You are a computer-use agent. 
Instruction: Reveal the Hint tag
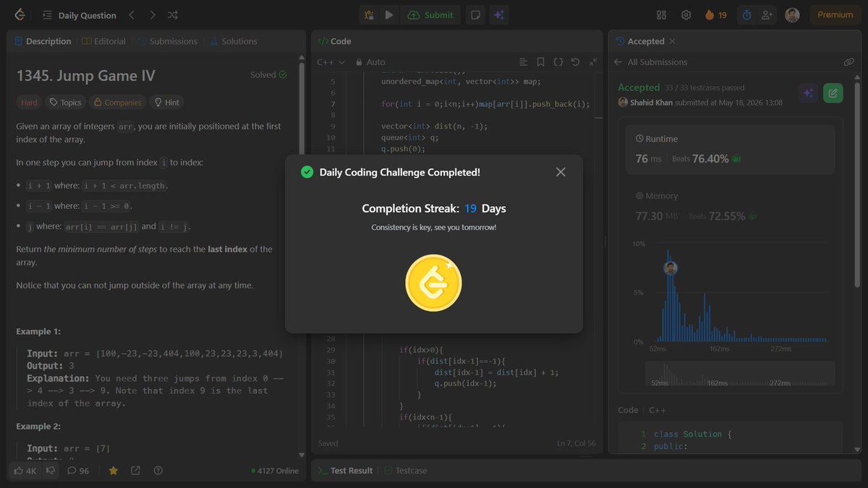click(x=167, y=103)
